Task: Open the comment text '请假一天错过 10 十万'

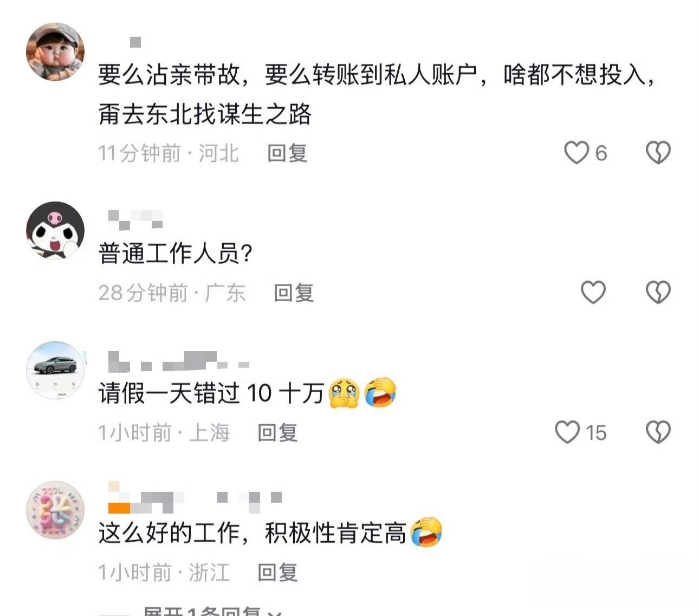Action: click(211, 393)
